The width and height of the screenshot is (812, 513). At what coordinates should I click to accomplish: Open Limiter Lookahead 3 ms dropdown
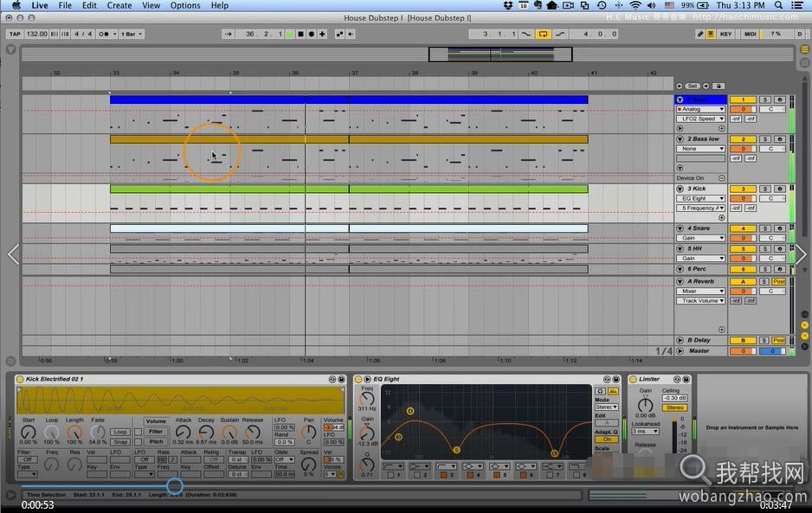(645, 431)
